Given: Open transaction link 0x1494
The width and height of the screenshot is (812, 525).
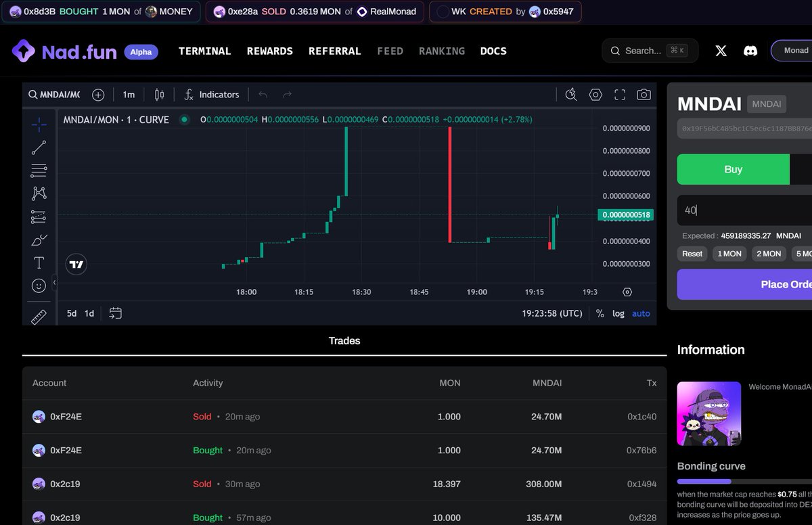Looking at the screenshot, I should coord(641,484).
